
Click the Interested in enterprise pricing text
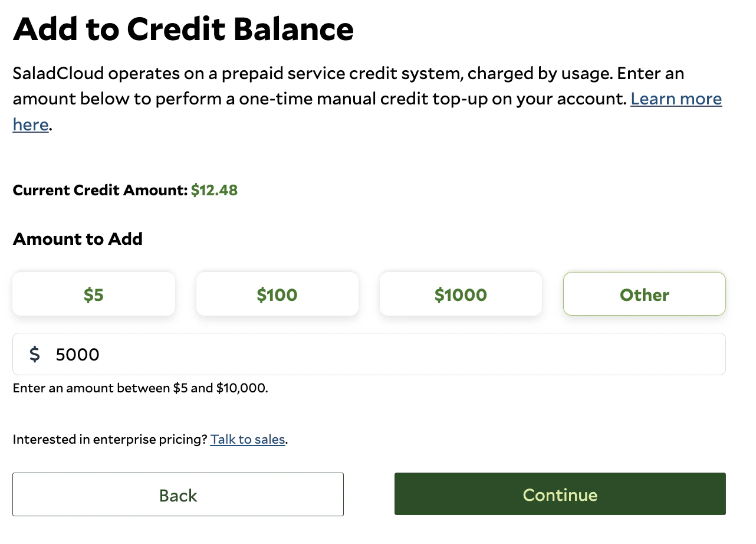110,440
